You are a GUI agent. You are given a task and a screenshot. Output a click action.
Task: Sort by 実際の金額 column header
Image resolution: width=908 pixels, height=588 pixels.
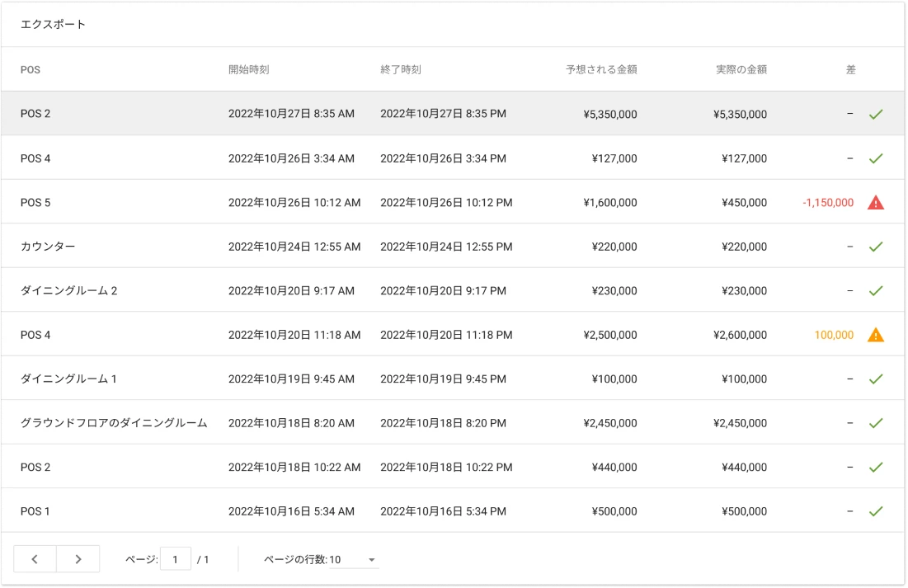741,69
